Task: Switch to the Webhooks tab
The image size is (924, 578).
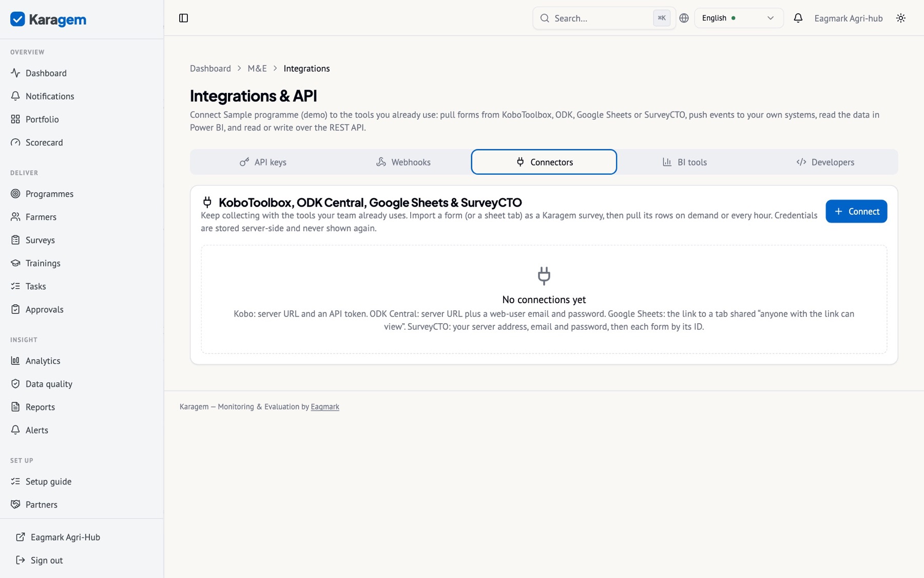Action: coord(403,162)
